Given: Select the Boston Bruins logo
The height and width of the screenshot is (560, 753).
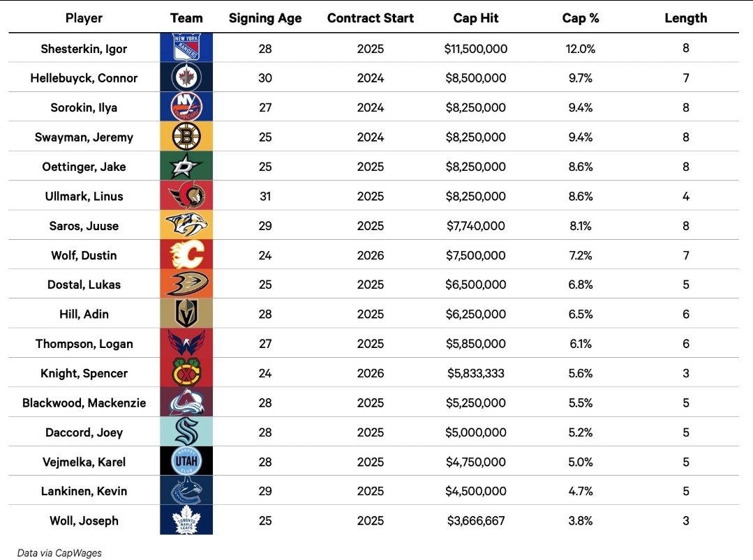Looking at the screenshot, I should [186, 137].
